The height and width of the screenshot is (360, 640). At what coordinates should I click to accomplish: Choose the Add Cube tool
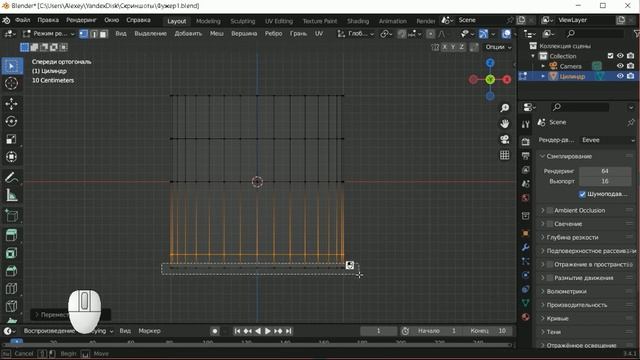point(11,216)
